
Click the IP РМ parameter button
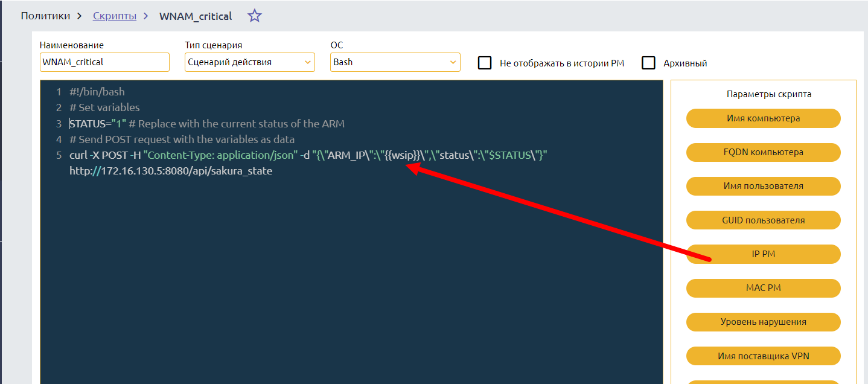coord(763,254)
